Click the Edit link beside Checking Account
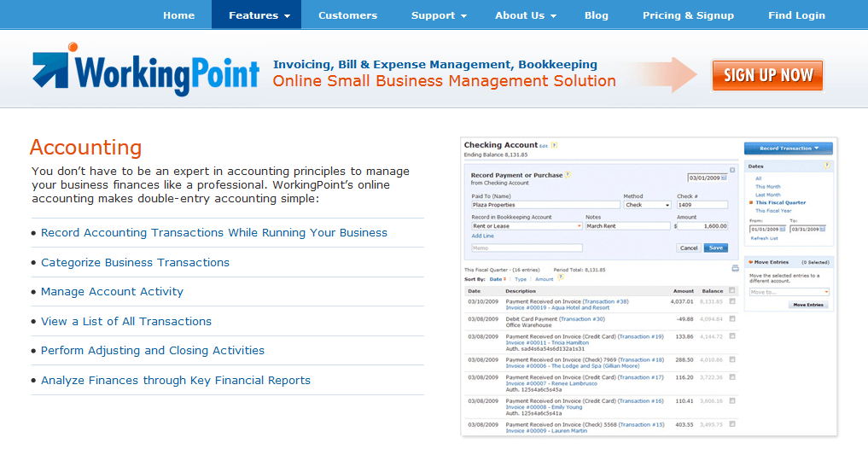 pyautogui.click(x=544, y=146)
